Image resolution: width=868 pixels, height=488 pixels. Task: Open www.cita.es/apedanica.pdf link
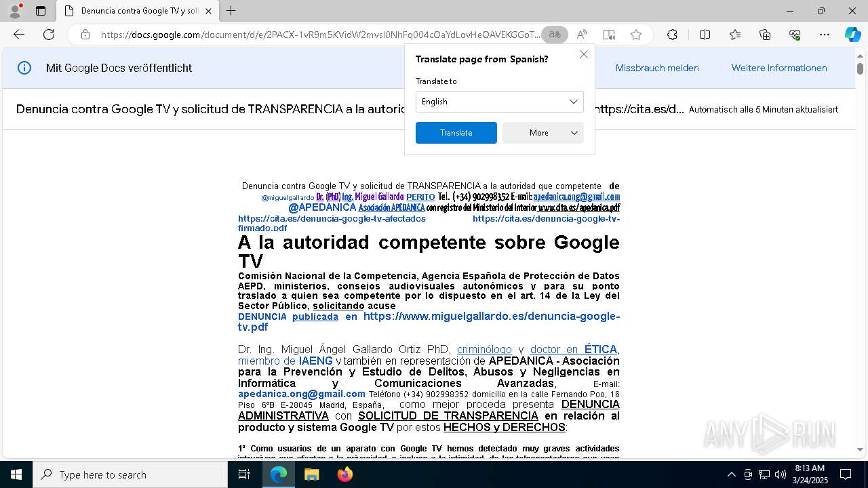click(579, 207)
